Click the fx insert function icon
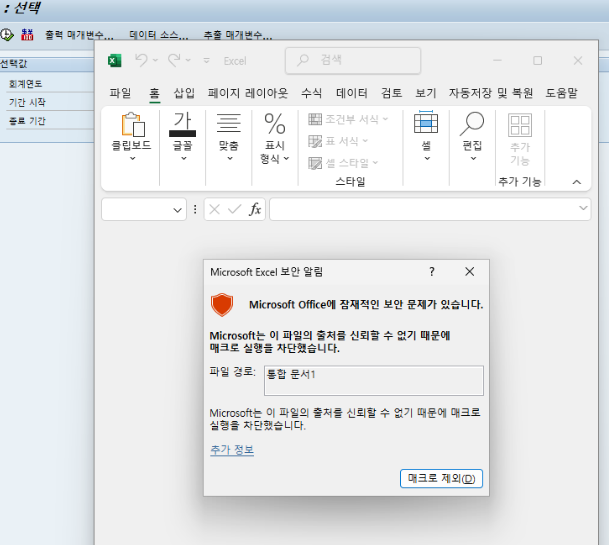 pyautogui.click(x=255, y=209)
